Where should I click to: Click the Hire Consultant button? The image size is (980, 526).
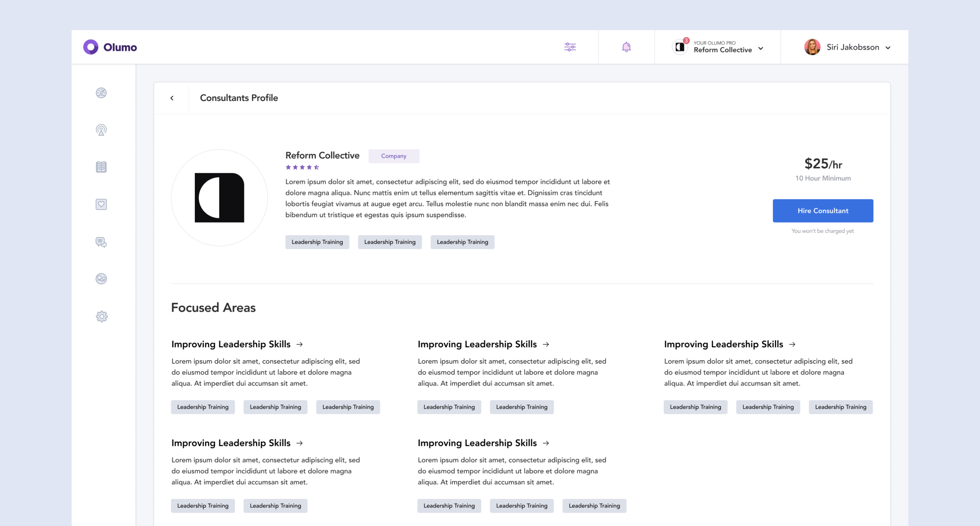point(822,211)
